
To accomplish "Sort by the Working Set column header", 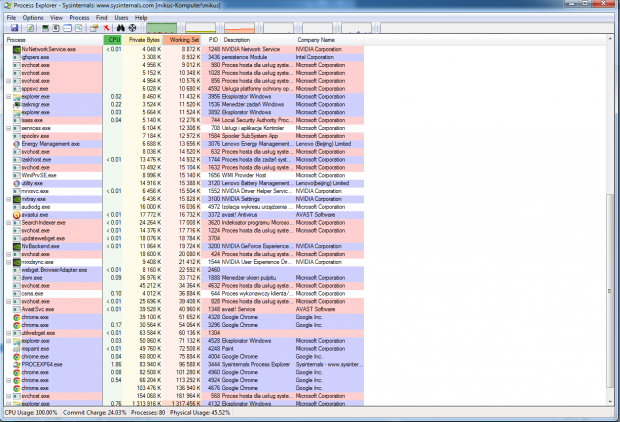I will coord(182,40).
